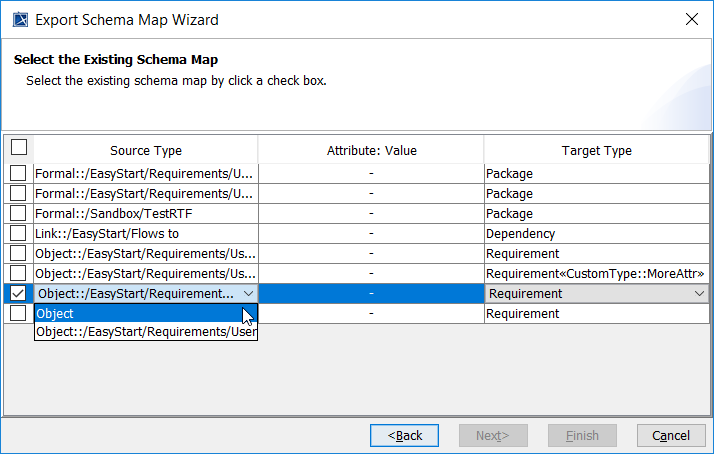This screenshot has width=714, height=454.
Task: Click the Target Type column header
Action: [597, 150]
